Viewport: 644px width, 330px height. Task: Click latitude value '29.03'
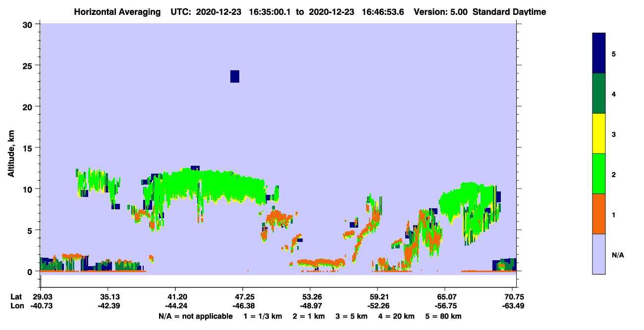tap(42, 297)
